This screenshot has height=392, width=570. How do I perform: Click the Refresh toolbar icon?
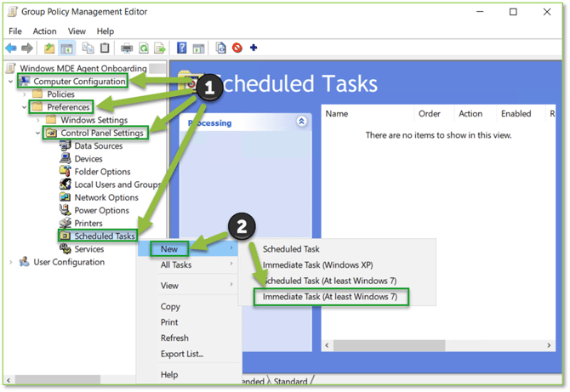(144, 48)
